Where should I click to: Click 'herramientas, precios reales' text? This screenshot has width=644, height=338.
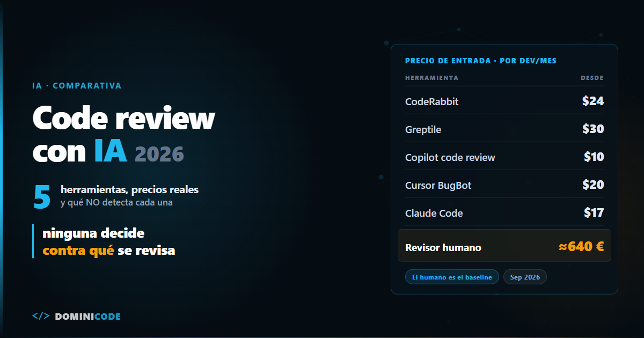(130, 190)
